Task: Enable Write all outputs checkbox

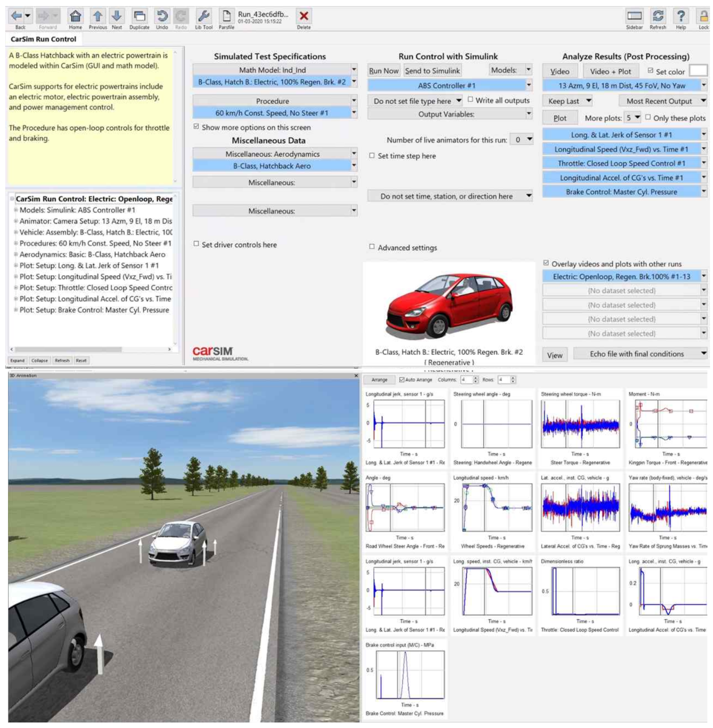Action: 470,100
